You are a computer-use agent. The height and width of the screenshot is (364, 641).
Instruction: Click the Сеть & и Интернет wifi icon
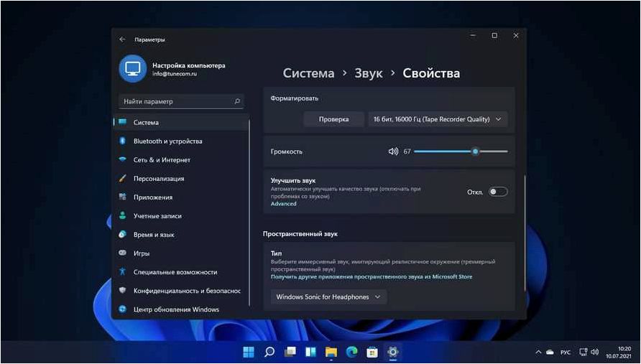tap(122, 159)
